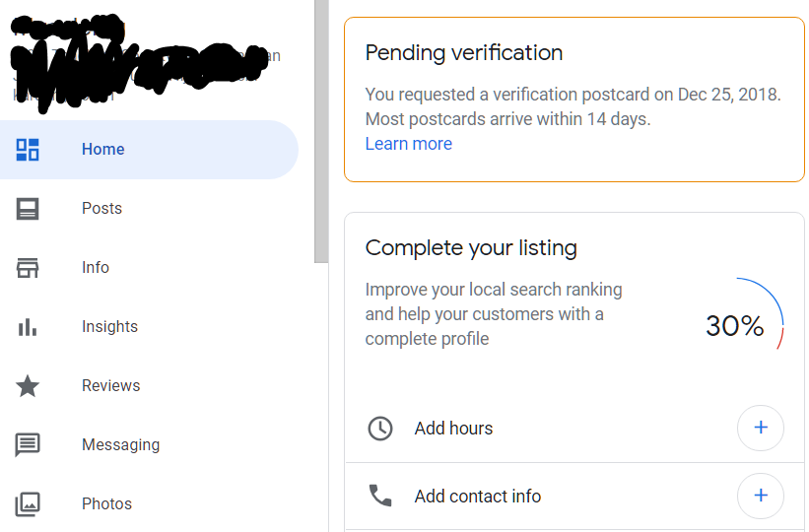Image resolution: width=809 pixels, height=532 pixels.
Task: Click the Info storefront icon
Action: (x=28, y=268)
